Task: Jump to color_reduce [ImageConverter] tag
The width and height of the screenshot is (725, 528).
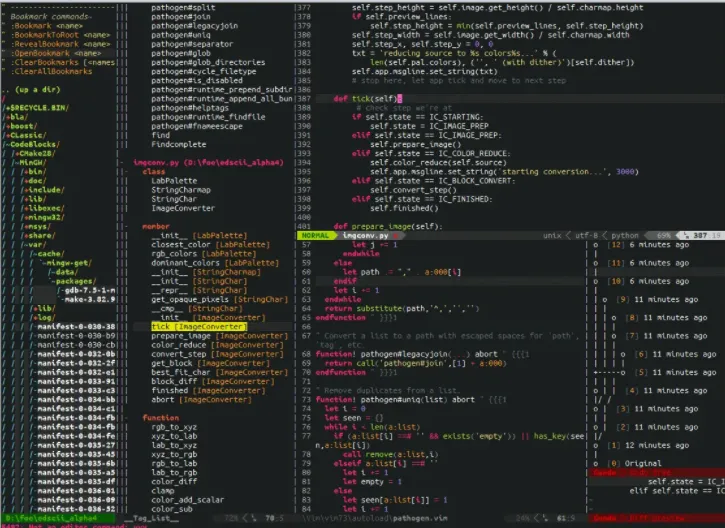Action: (217, 345)
